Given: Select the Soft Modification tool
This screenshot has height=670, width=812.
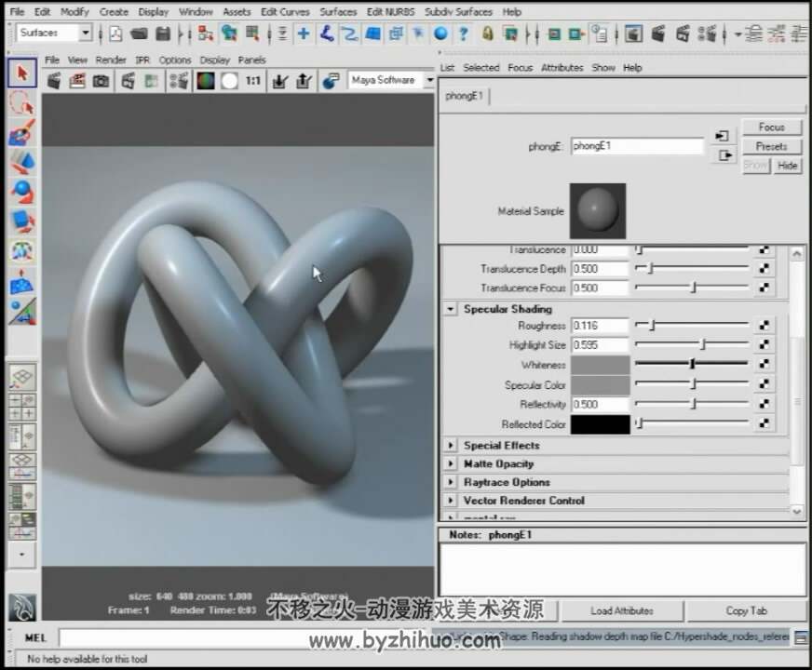Looking at the screenshot, I should (x=21, y=282).
